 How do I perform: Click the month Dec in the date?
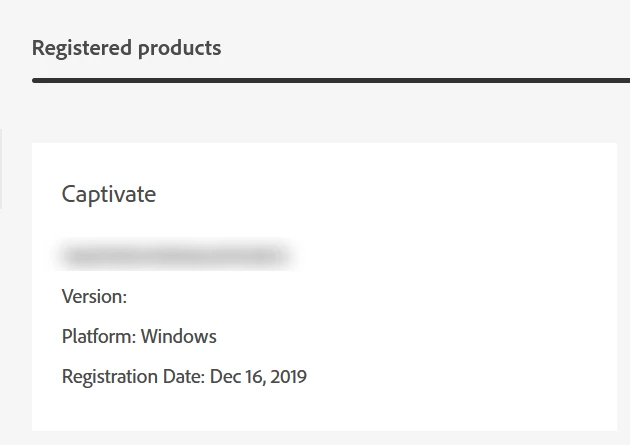coord(224,377)
